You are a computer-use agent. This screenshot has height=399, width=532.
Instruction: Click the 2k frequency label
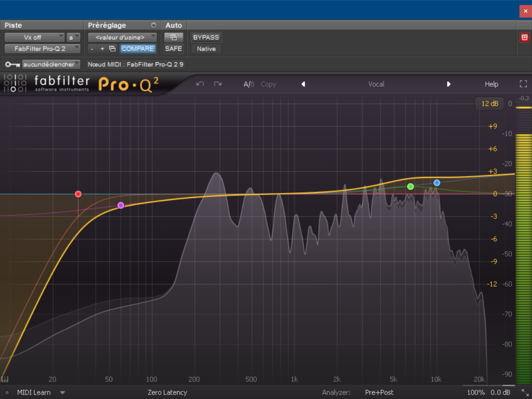336,379
